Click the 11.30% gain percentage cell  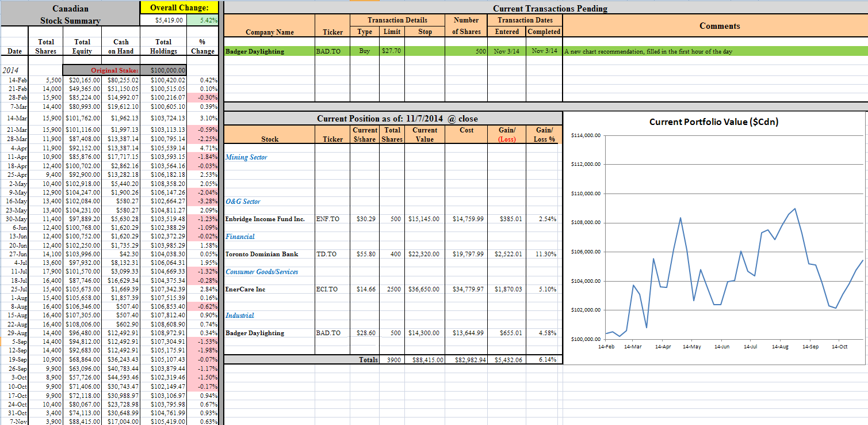(545, 254)
